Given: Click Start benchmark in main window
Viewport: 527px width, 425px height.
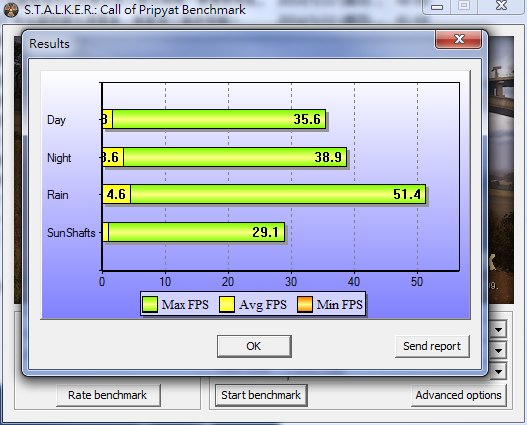Looking at the screenshot, I should [x=261, y=395].
